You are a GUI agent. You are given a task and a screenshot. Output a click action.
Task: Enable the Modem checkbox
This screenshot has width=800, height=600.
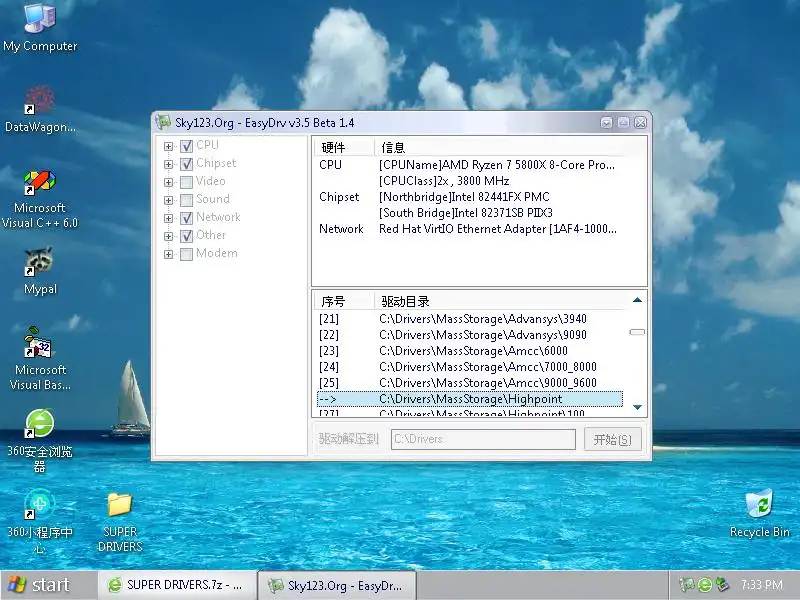186,254
